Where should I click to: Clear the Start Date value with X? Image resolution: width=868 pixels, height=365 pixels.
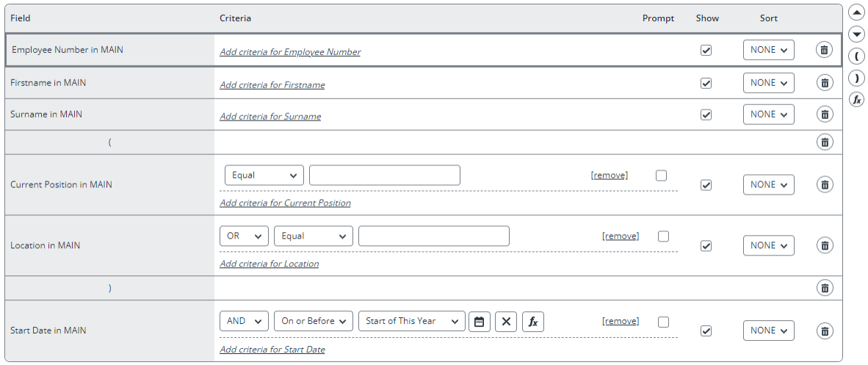click(x=506, y=321)
